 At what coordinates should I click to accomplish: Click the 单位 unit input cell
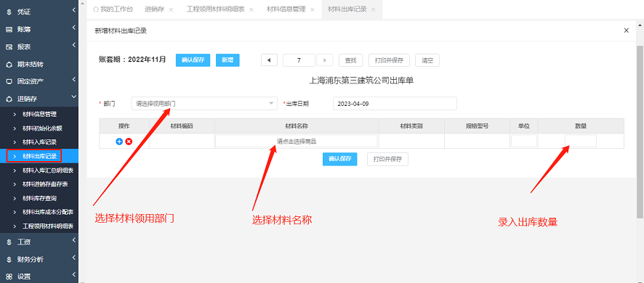pos(523,141)
